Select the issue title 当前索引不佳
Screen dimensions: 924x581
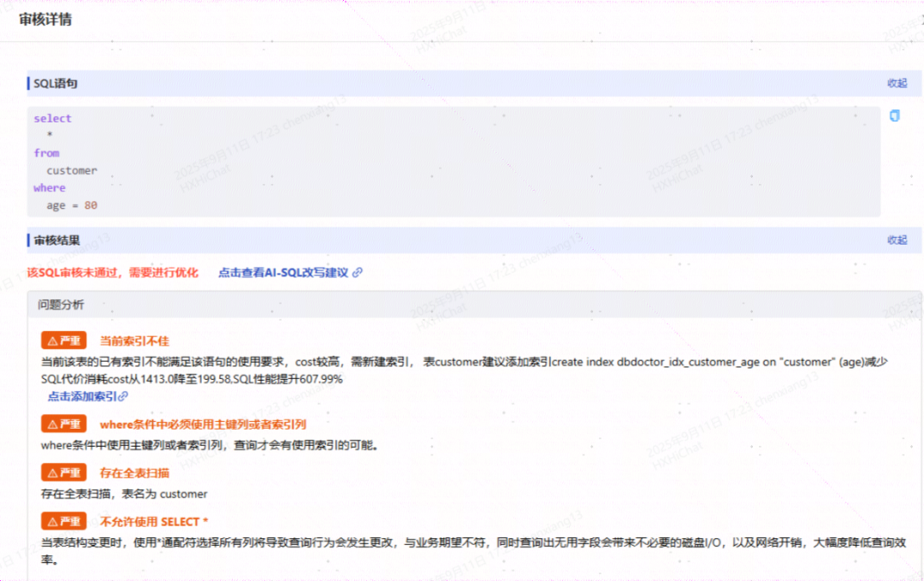(x=134, y=341)
